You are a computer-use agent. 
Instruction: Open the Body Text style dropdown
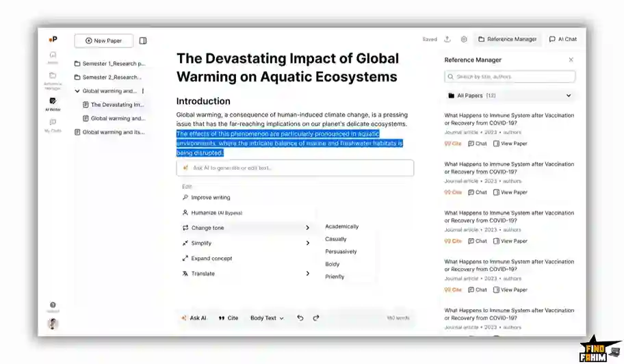pyautogui.click(x=267, y=318)
